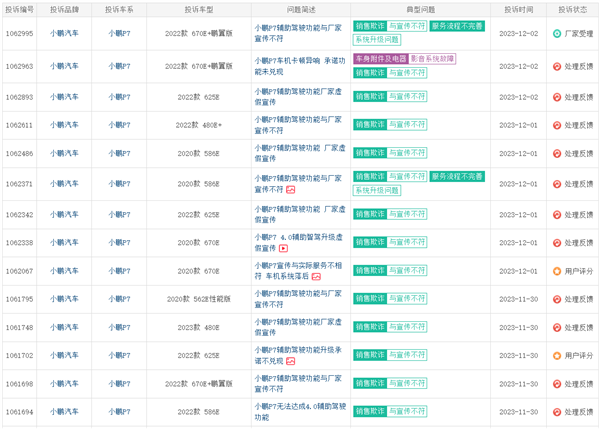600x429 pixels.
Task: Open complaint titled 小鹏P7车机卡顿异响 承诺功能未兑现
Action: point(300,66)
